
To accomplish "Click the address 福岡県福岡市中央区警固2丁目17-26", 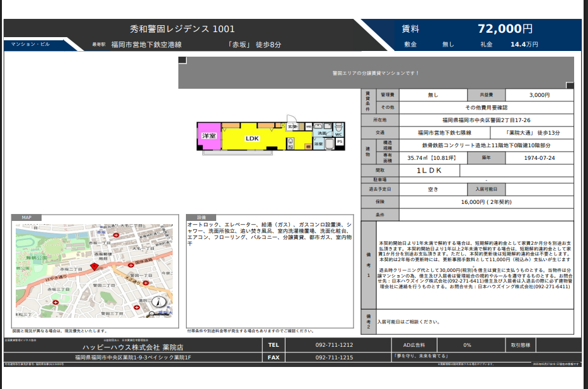I will tap(486, 120).
